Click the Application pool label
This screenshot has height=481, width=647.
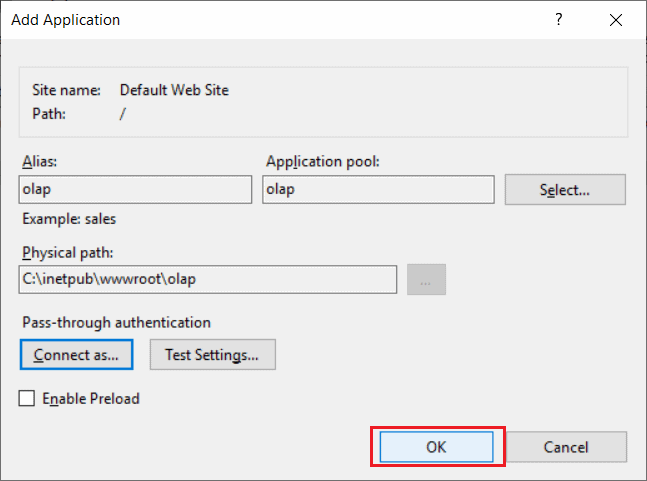coord(321,161)
